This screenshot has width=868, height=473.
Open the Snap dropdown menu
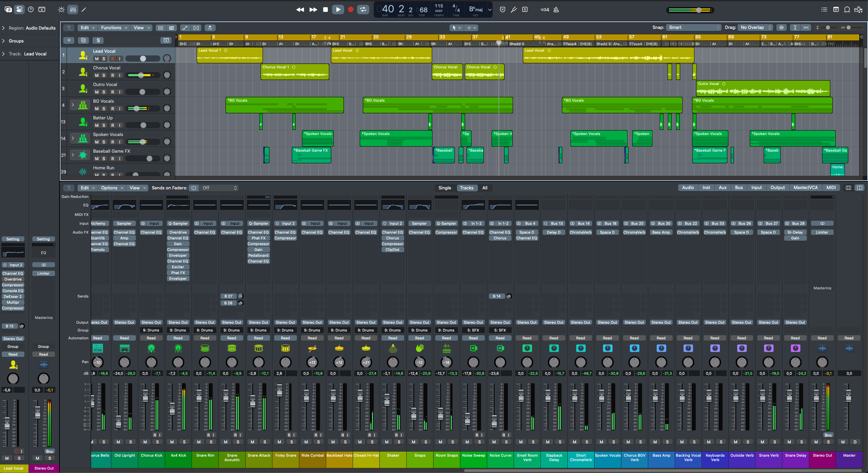pyautogui.click(x=693, y=28)
